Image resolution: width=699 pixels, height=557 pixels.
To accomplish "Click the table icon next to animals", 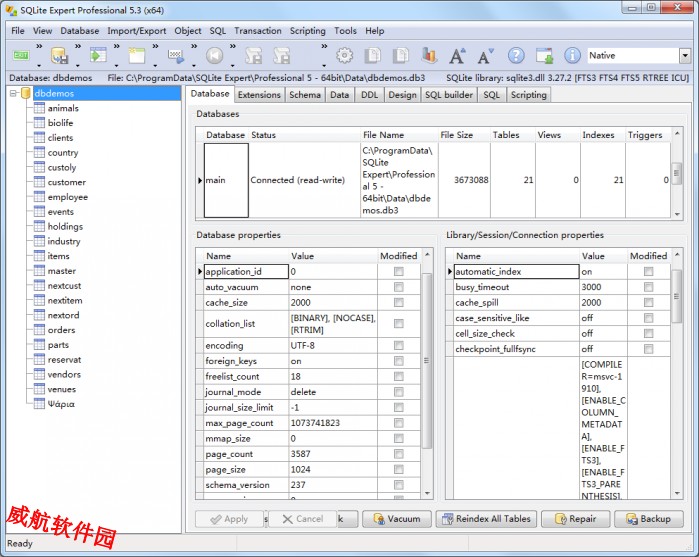I will click(x=39, y=108).
